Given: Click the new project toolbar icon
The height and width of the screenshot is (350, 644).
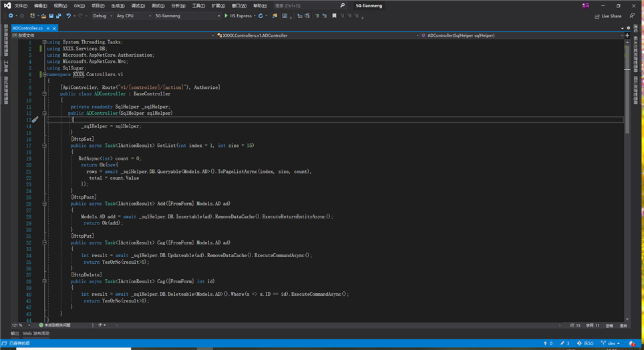Looking at the screenshot, I should pyautogui.click(x=33, y=16).
